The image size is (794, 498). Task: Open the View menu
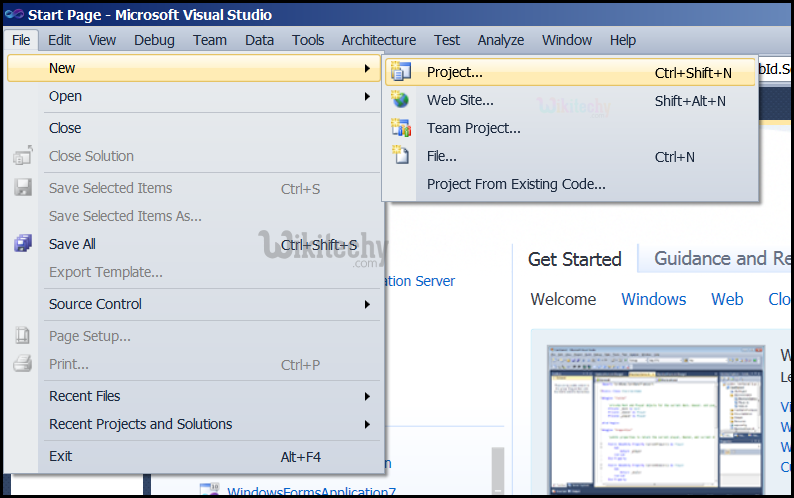pyautogui.click(x=102, y=40)
